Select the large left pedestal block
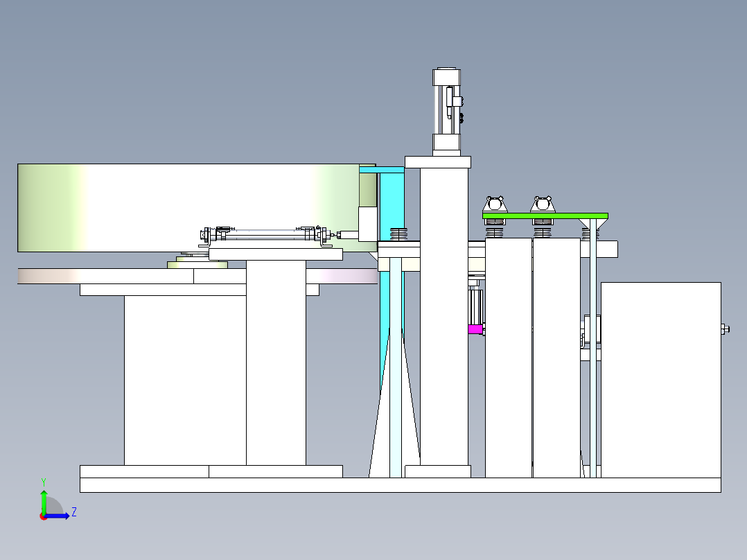 [x=185, y=380]
